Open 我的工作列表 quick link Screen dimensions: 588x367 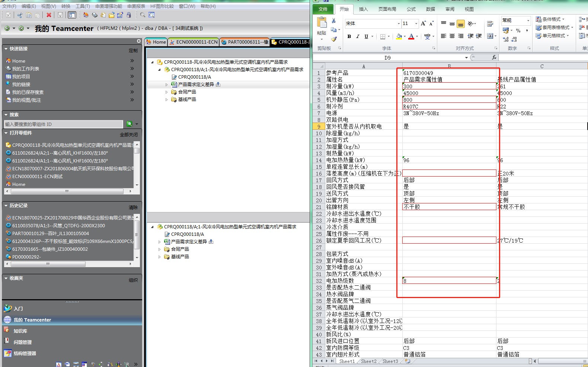[x=25, y=69]
